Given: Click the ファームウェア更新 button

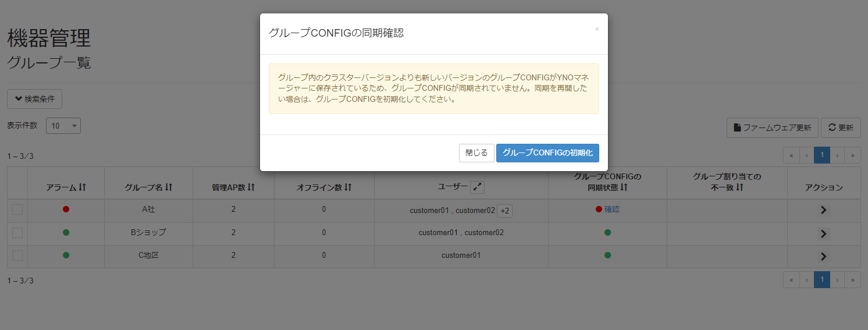Looking at the screenshot, I should [x=772, y=128].
